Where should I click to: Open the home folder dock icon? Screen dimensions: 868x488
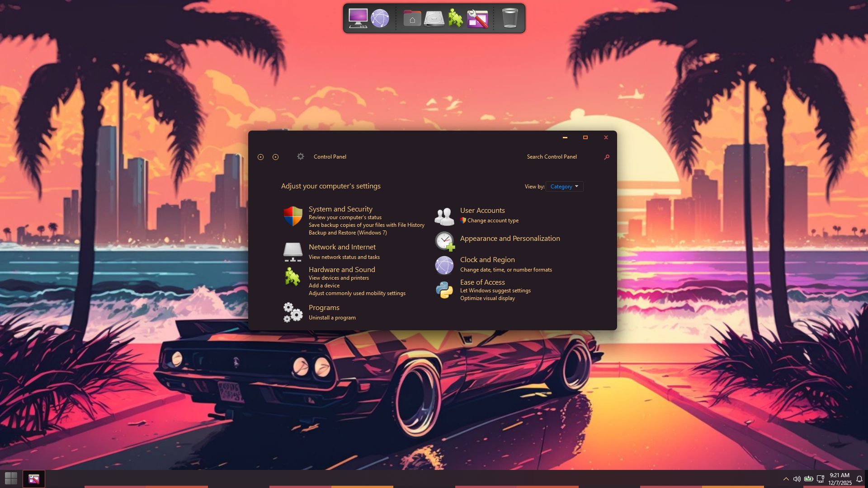412,19
